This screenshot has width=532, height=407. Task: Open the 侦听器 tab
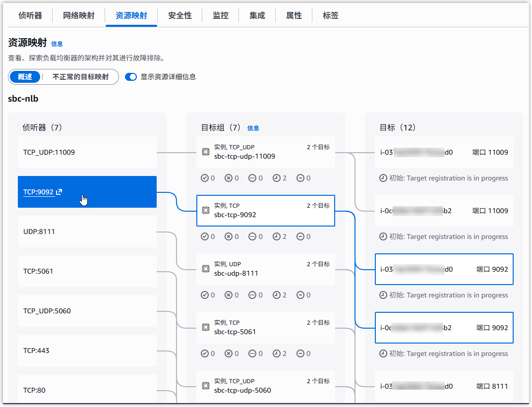(30, 15)
